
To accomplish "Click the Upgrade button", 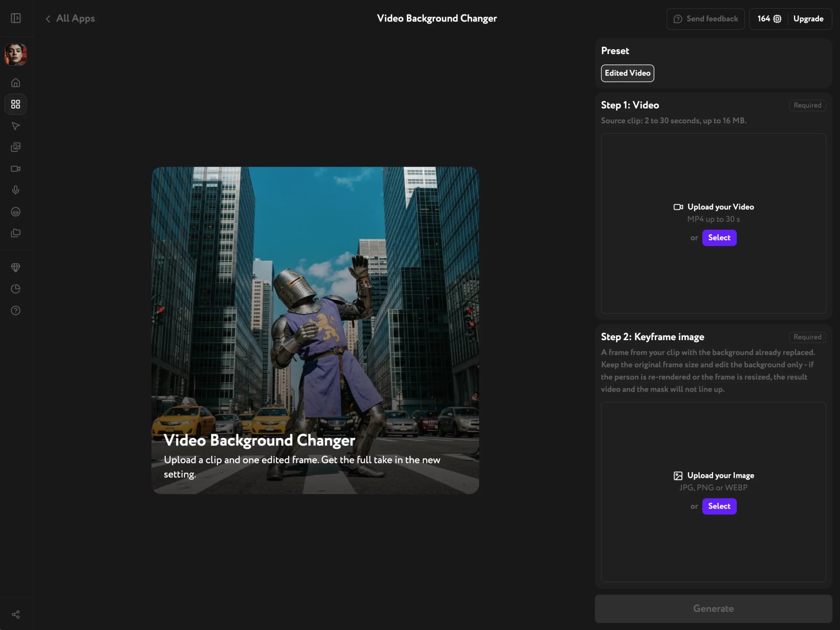I will (808, 19).
